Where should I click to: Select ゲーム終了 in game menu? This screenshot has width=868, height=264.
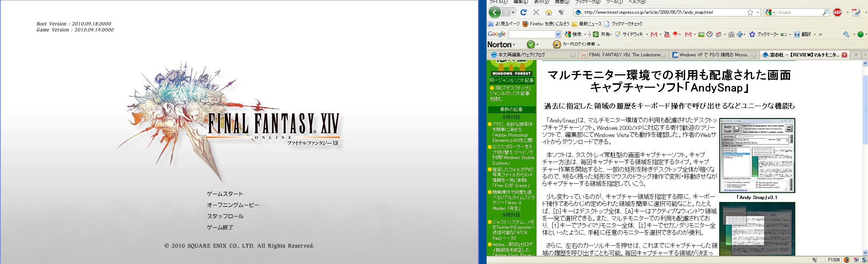click(x=220, y=227)
